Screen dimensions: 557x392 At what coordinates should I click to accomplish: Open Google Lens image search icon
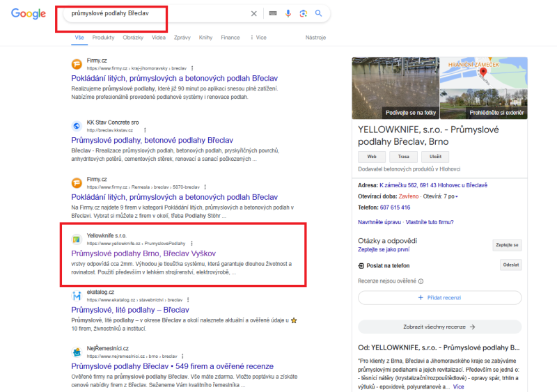tap(303, 13)
